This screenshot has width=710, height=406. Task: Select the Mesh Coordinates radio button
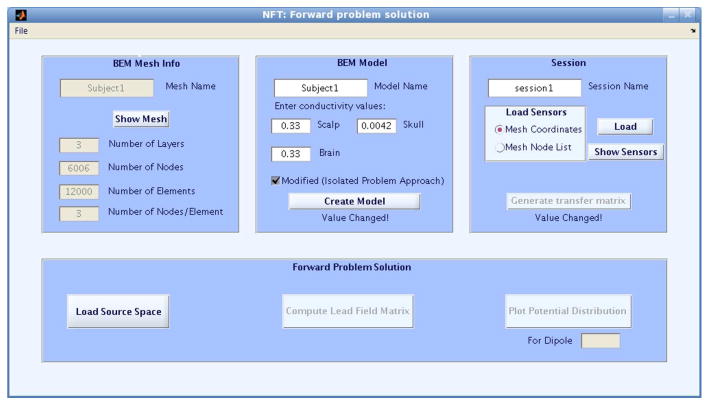pyautogui.click(x=499, y=129)
